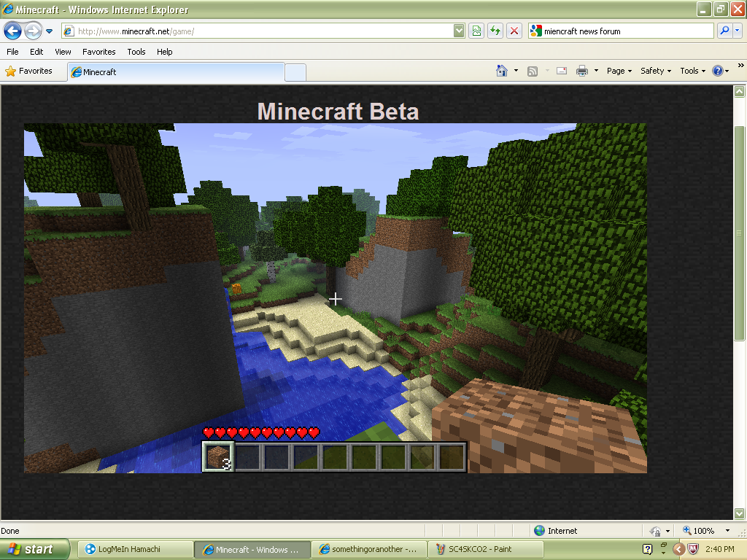747x560 pixels.
Task: Click the Print icon
Action: pos(582,71)
